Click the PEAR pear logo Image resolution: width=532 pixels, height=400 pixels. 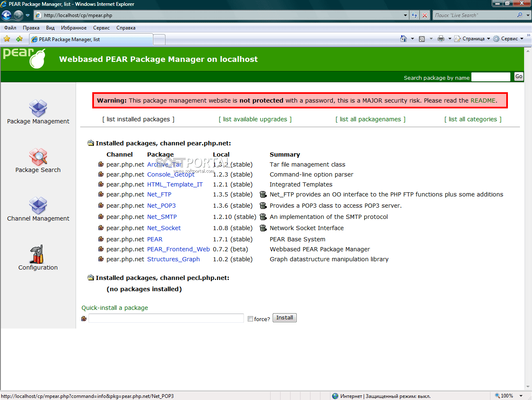click(x=24, y=58)
